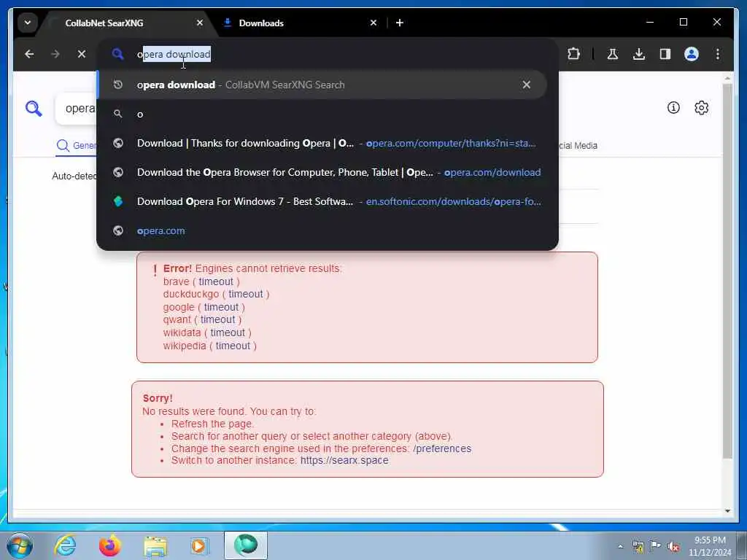
Task: Click the SearXNG search query field
Action: (x=76, y=109)
